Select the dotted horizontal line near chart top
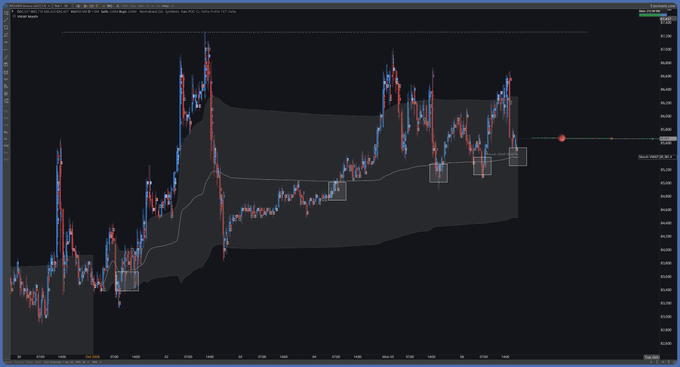This screenshot has height=367, width=680. (324, 32)
